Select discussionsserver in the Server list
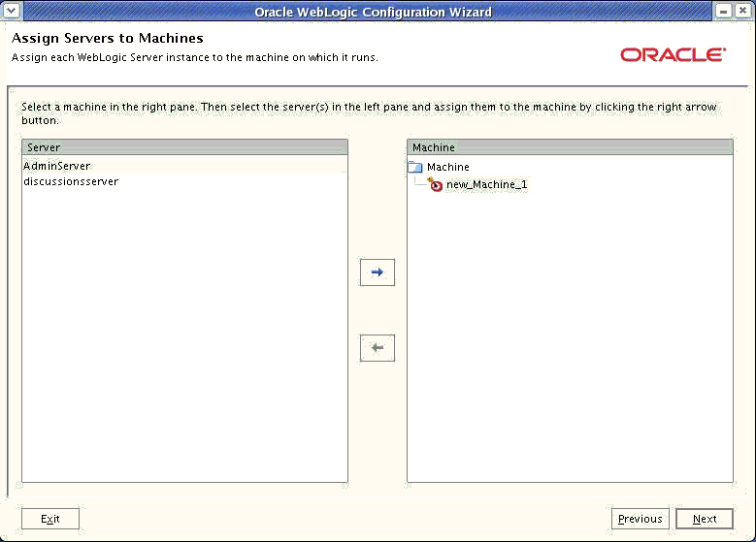The height and width of the screenshot is (542, 756). tap(184, 181)
